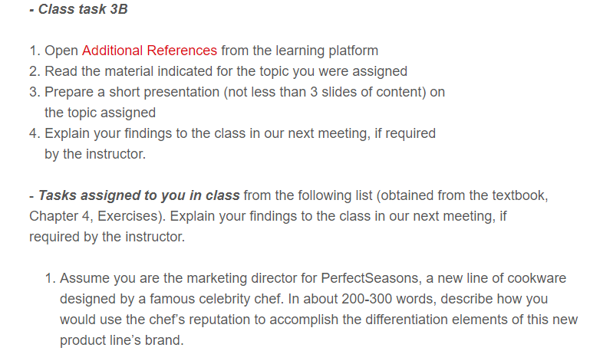613x364 pixels.
Task: Open the Additional References link
Action: (x=150, y=51)
